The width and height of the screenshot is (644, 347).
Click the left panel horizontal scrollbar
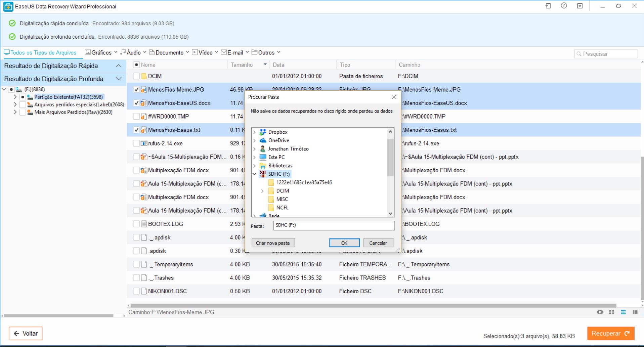[59, 316]
